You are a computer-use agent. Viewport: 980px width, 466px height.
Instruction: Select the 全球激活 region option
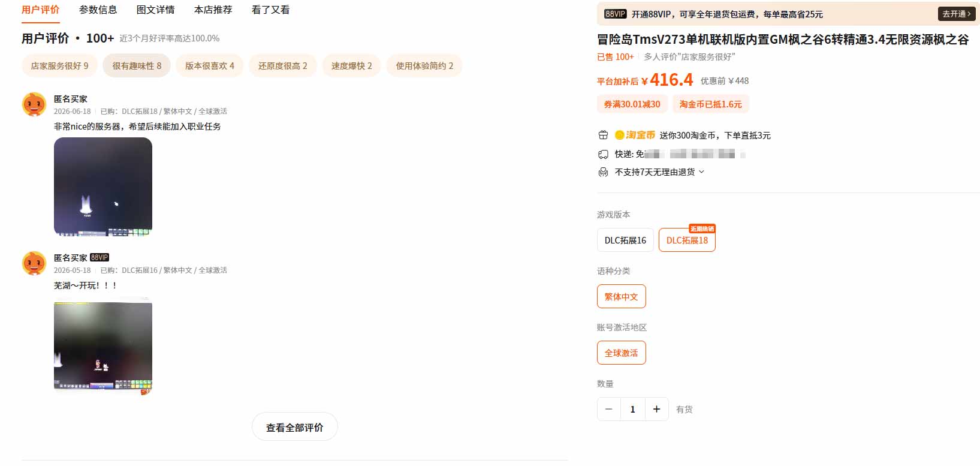(621, 353)
